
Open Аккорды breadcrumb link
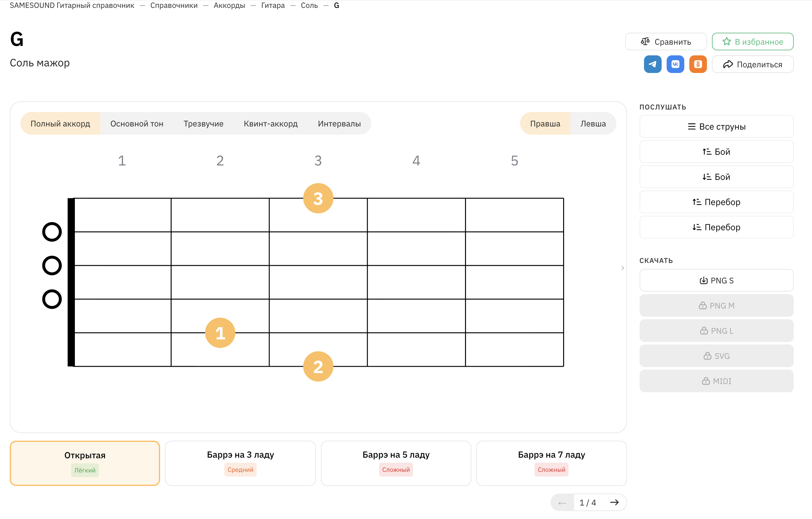(x=229, y=5)
